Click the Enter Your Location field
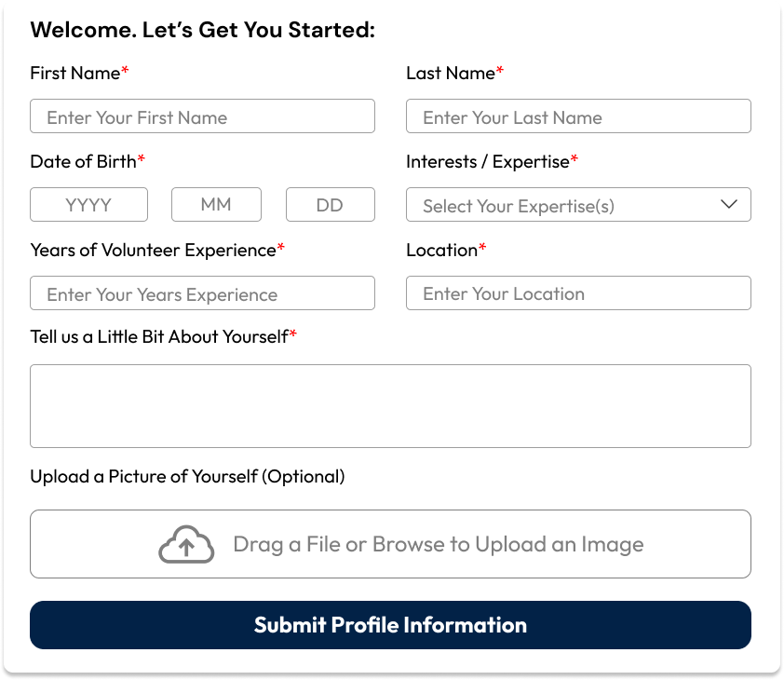This screenshot has width=784, height=680. click(578, 293)
